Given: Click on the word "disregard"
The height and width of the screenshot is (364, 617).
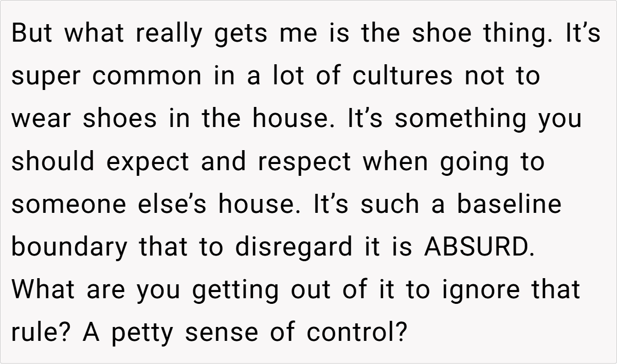Looking at the screenshot, I should pyautogui.click(x=288, y=248).
